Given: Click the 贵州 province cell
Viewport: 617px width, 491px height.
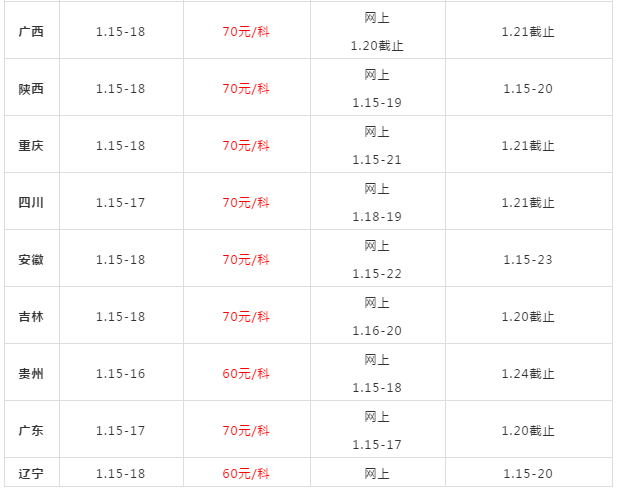Looking at the screenshot, I should (x=31, y=373).
